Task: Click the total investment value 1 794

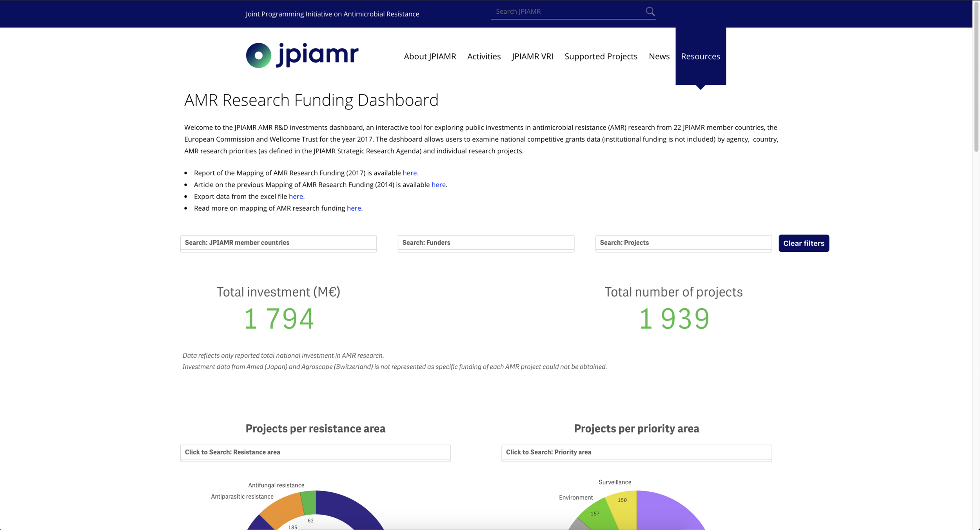Action: (279, 318)
